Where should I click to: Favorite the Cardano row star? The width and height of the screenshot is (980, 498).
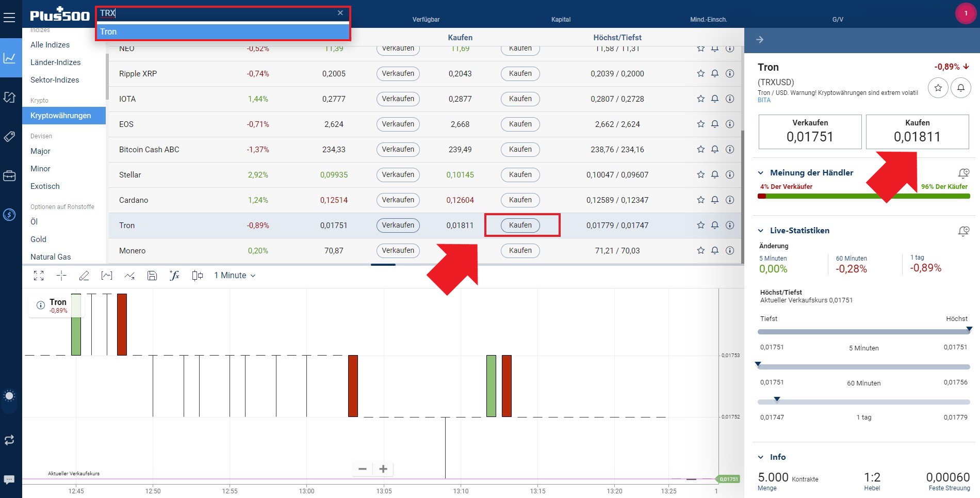[700, 200]
